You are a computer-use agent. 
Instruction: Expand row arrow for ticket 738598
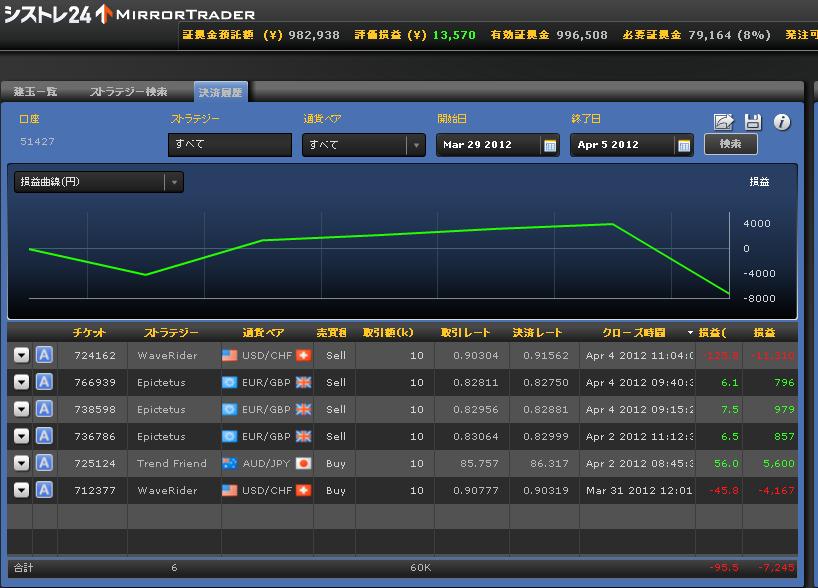[x=21, y=409]
